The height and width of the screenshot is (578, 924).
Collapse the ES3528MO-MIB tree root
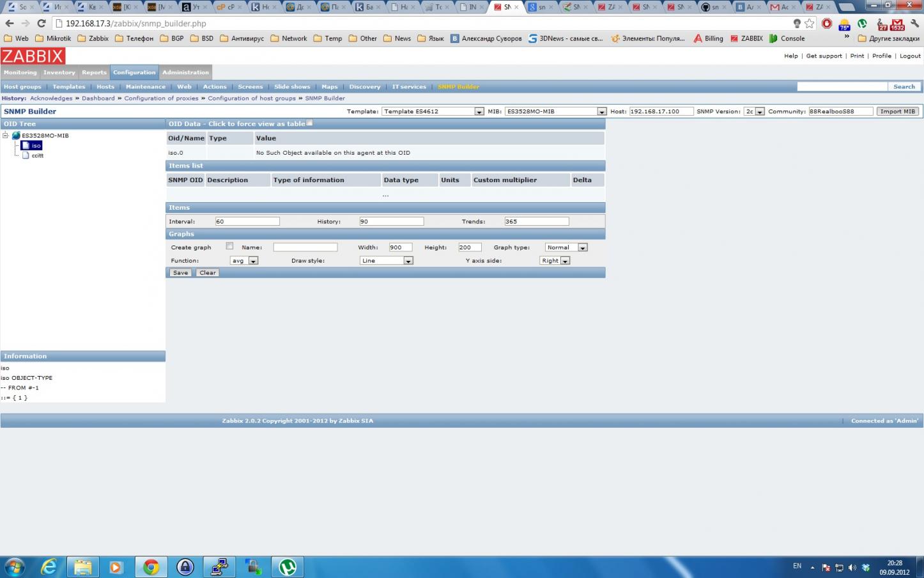6,136
